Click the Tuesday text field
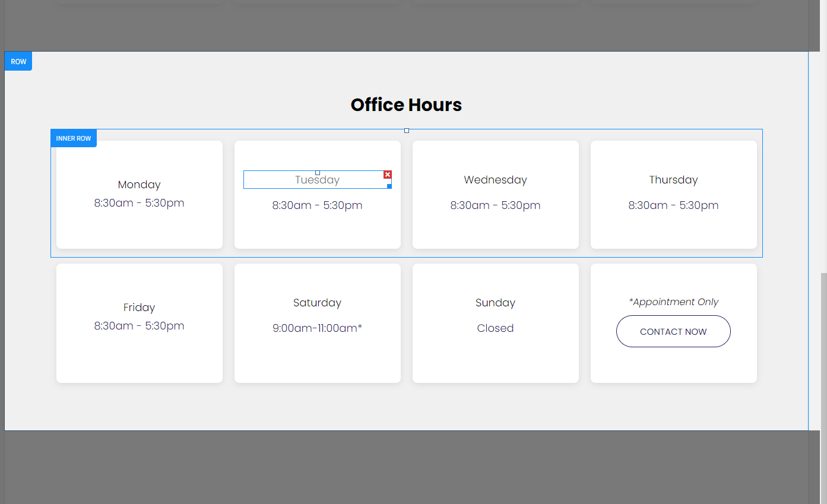The image size is (827, 504). pyautogui.click(x=318, y=180)
